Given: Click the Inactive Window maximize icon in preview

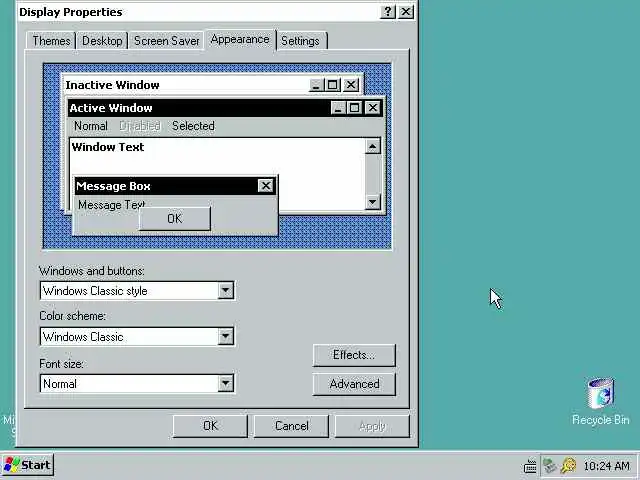Looking at the screenshot, I should coord(332,85).
